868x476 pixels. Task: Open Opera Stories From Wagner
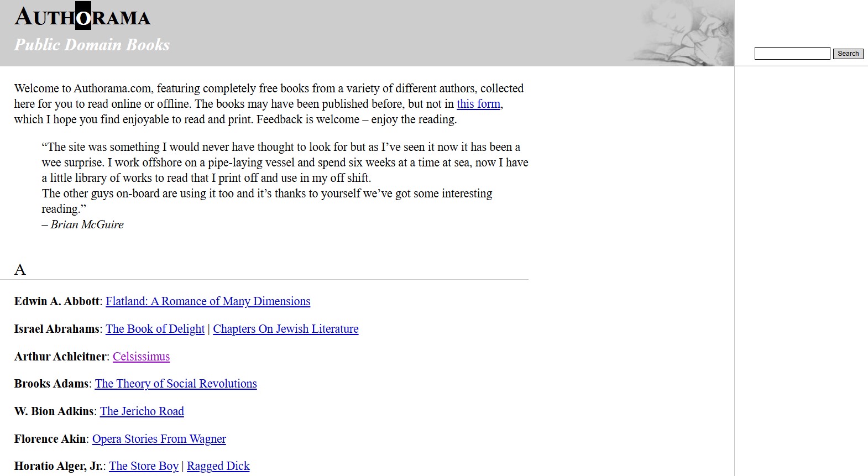click(159, 439)
